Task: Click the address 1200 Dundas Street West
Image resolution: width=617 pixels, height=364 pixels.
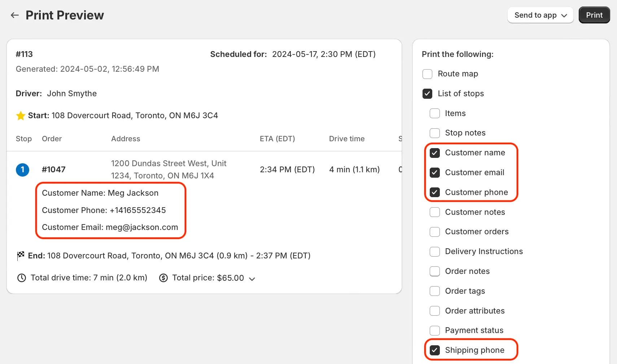Action: (169, 170)
